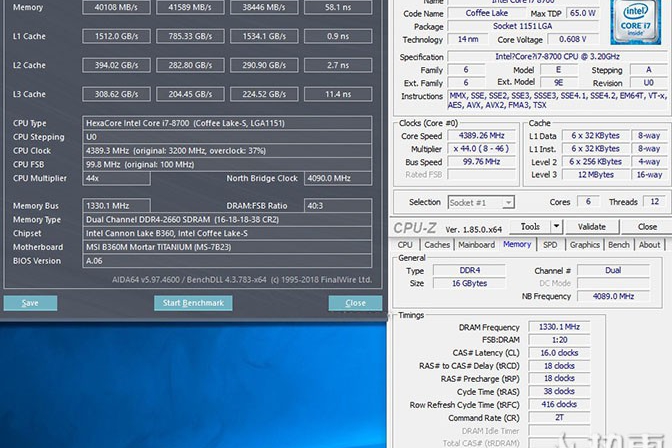This screenshot has height=448, width=672.
Task: Open the About tab in CPU-Z
Action: [x=649, y=245]
